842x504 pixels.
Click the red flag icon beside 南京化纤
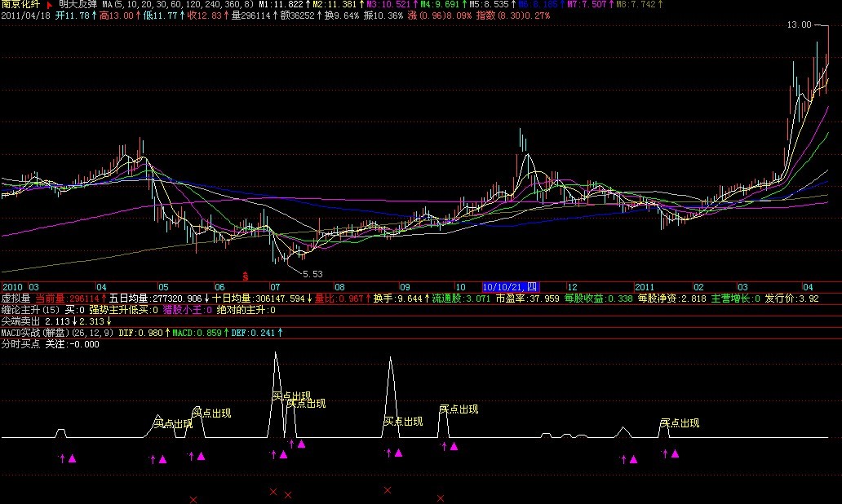pyautogui.click(x=50, y=5)
